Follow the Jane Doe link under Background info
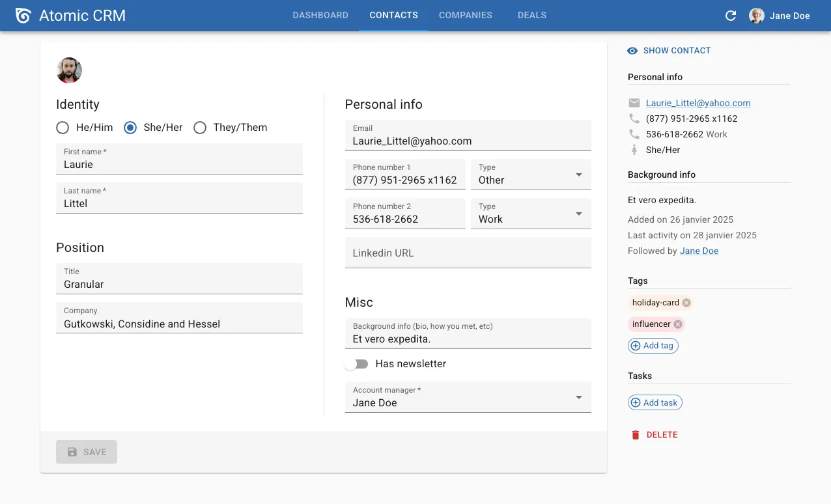Image resolution: width=831 pixels, height=504 pixels. click(x=699, y=251)
